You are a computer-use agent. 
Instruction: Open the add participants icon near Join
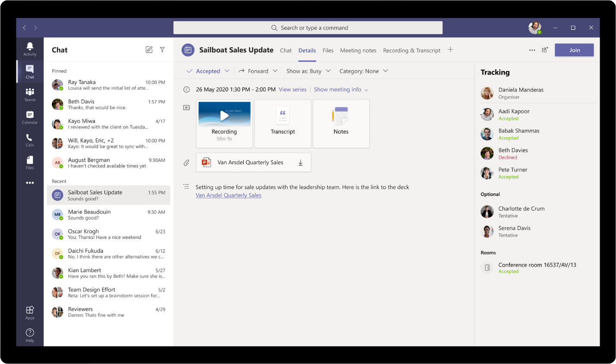(x=544, y=50)
